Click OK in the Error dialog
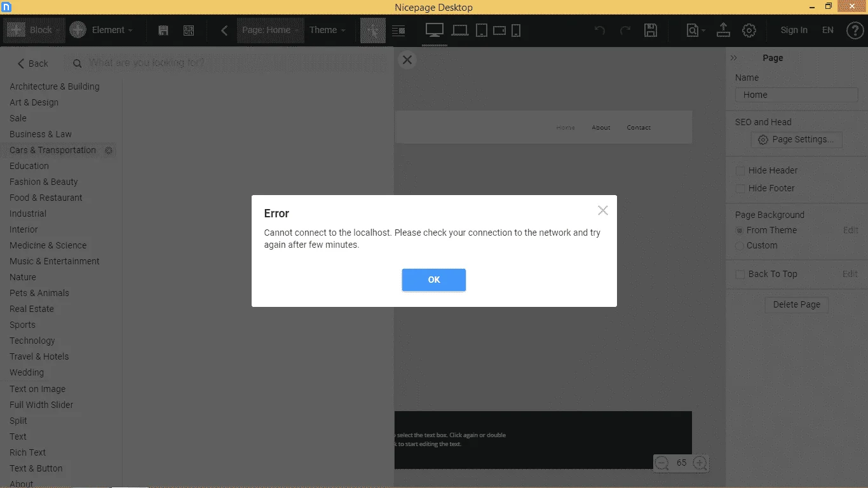Image resolution: width=868 pixels, height=488 pixels. tap(434, 280)
